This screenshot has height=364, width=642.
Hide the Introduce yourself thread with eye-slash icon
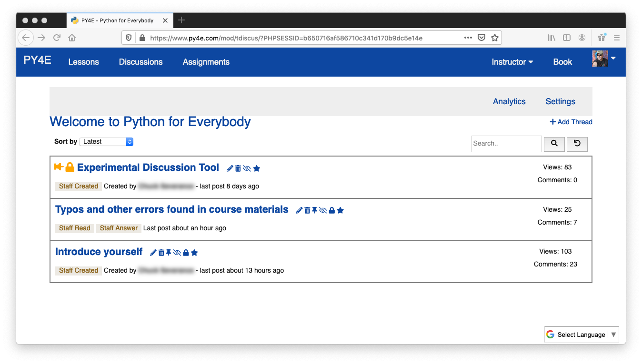[177, 253]
